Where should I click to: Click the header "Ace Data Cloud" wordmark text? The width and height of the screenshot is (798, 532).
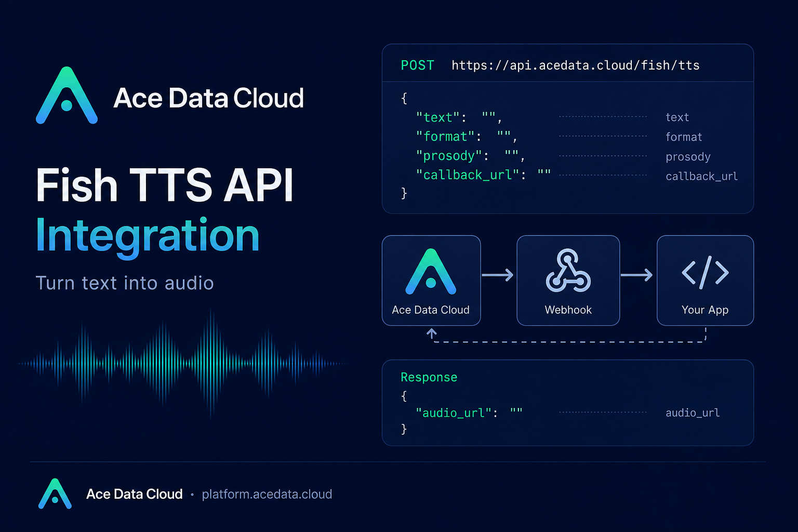208,98
